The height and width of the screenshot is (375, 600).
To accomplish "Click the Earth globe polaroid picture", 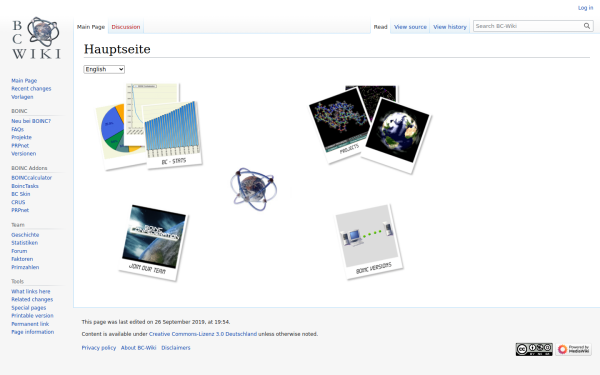I will click(396, 135).
